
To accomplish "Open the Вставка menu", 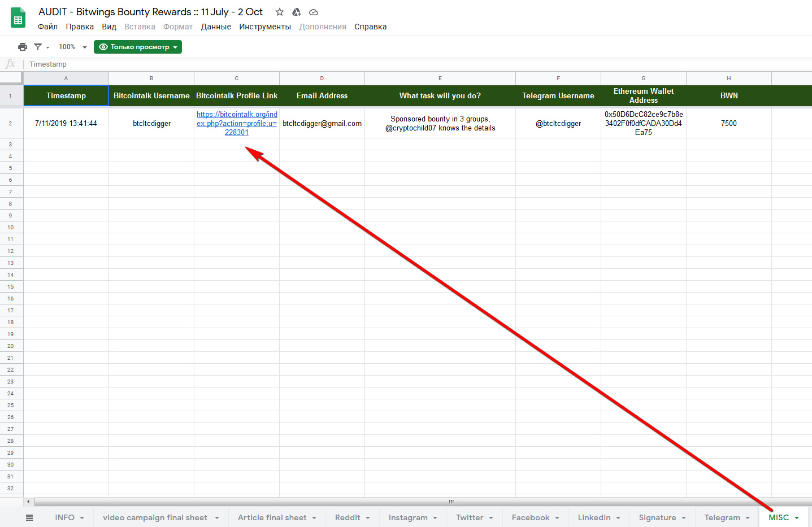I will point(140,27).
